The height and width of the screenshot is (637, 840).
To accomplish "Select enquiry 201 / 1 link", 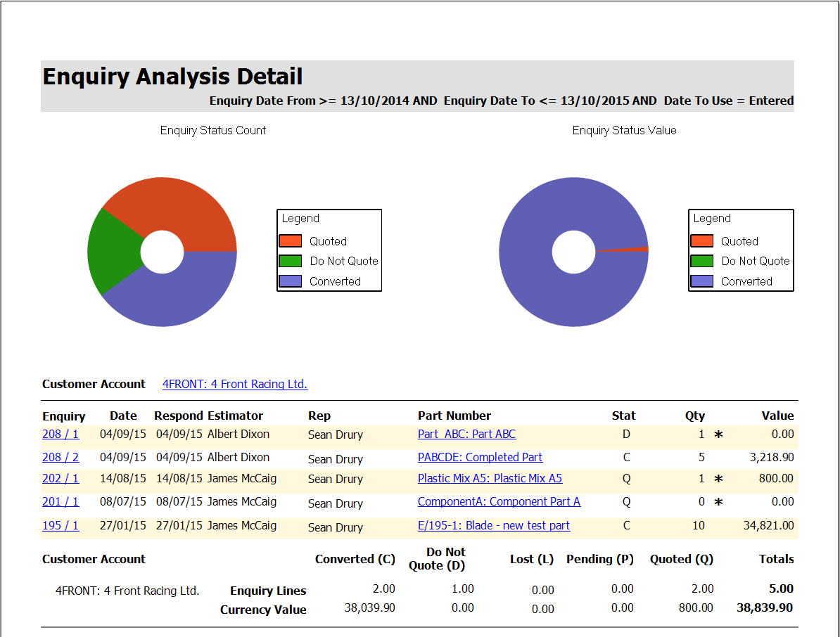I will pyautogui.click(x=61, y=501).
